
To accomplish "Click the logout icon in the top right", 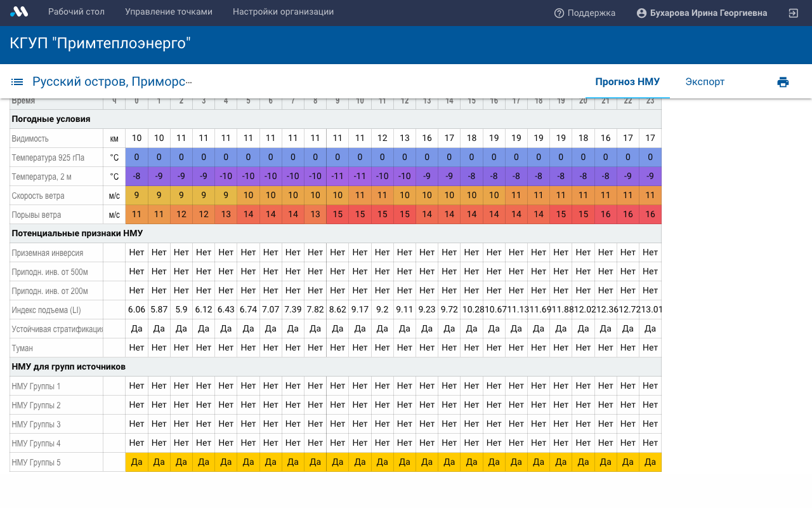I will pyautogui.click(x=793, y=13).
